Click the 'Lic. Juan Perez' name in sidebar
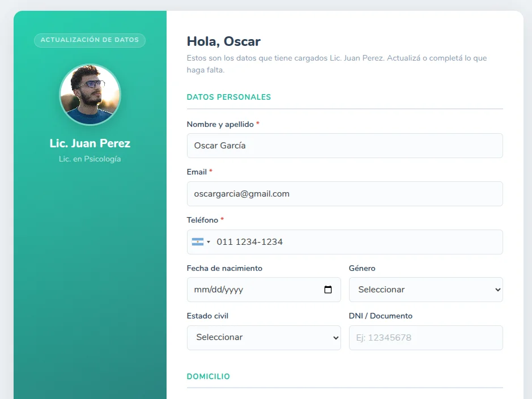This screenshot has height=399, width=532. click(90, 143)
